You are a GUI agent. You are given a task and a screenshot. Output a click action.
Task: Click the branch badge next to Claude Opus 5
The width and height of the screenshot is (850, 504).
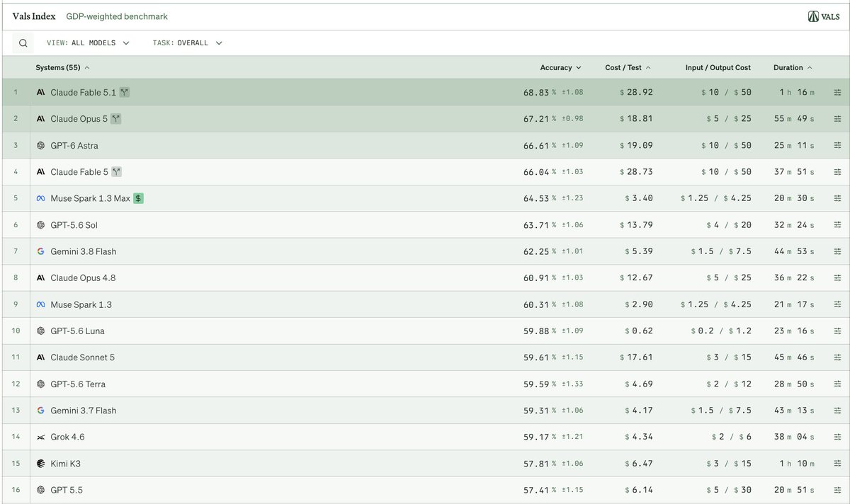tap(116, 119)
